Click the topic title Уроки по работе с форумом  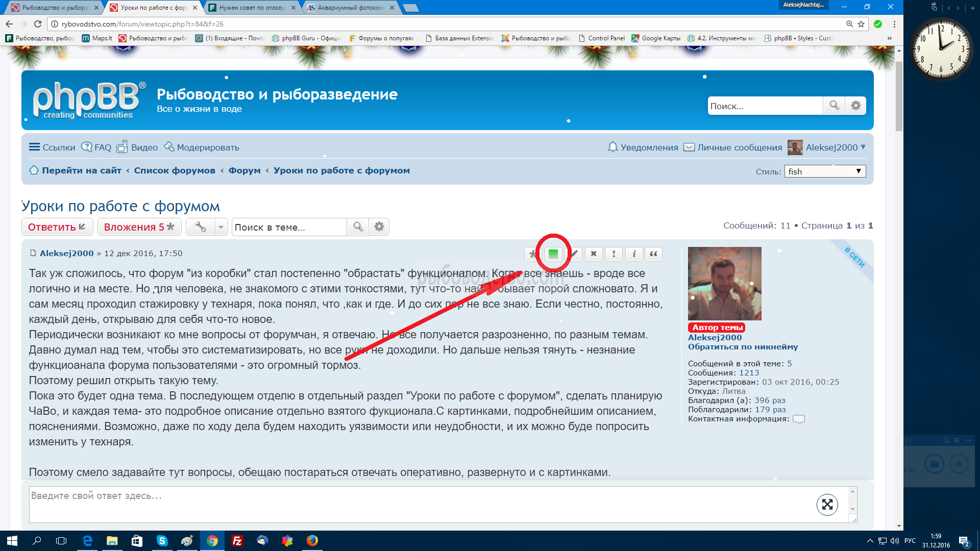coord(120,206)
